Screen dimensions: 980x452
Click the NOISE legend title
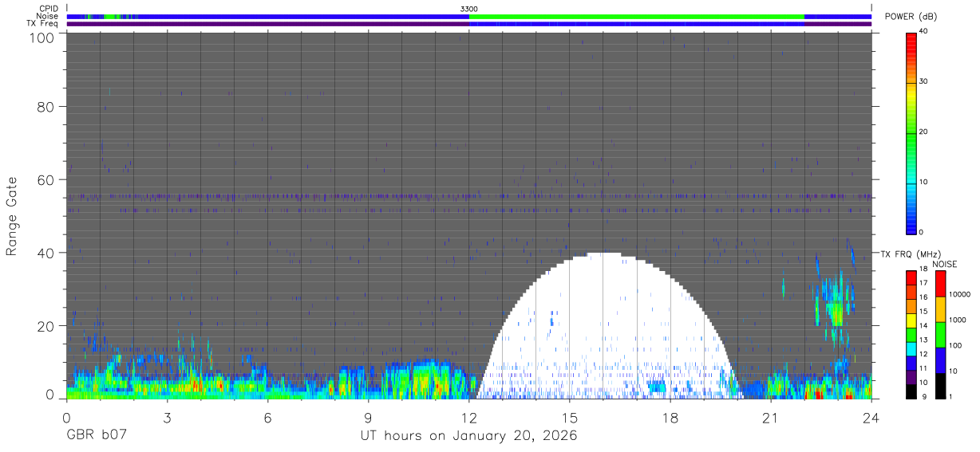(x=944, y=264)
